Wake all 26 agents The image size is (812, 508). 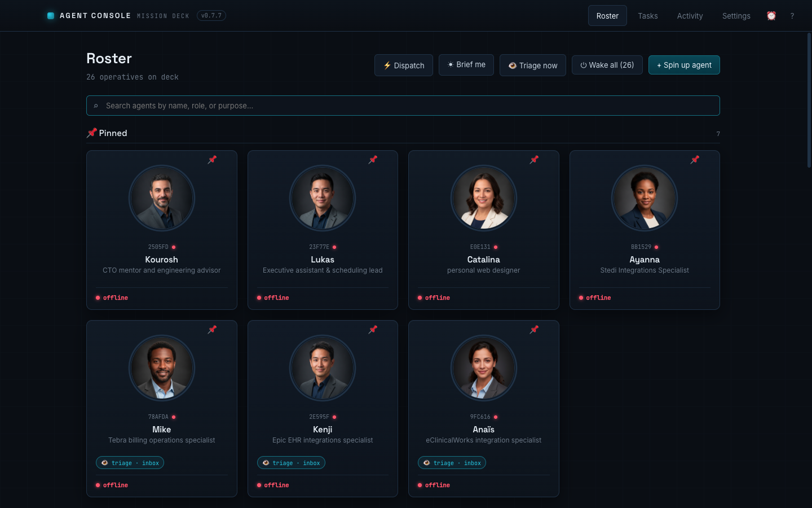click(x=607, y=65)
